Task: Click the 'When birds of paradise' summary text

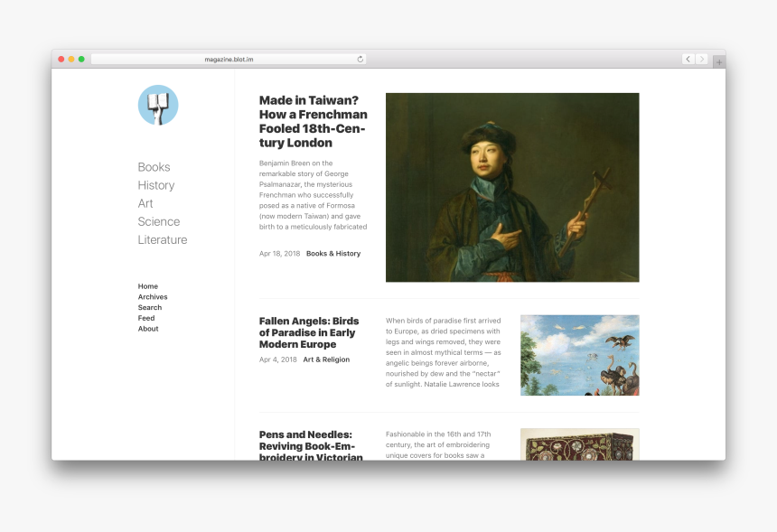Action: tap(444, 352)
